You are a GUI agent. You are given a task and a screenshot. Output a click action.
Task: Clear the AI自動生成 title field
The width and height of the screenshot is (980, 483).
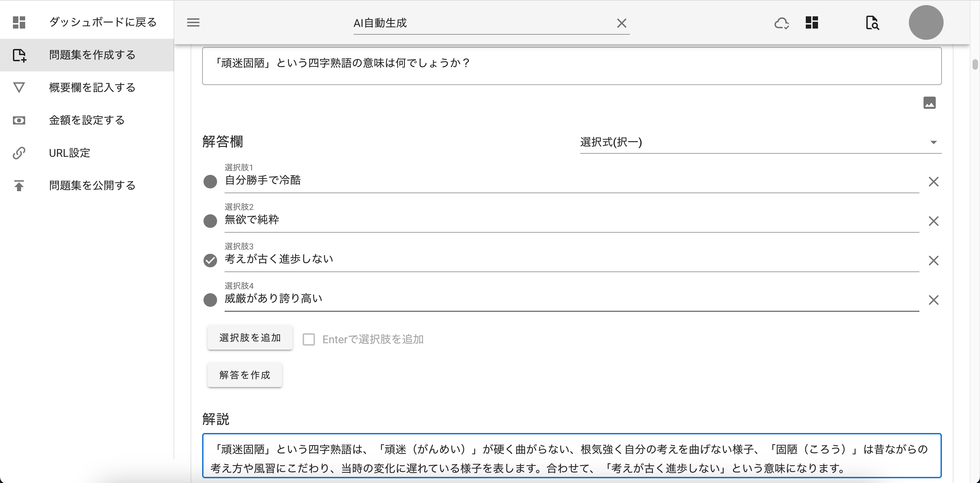pos(621,23)
